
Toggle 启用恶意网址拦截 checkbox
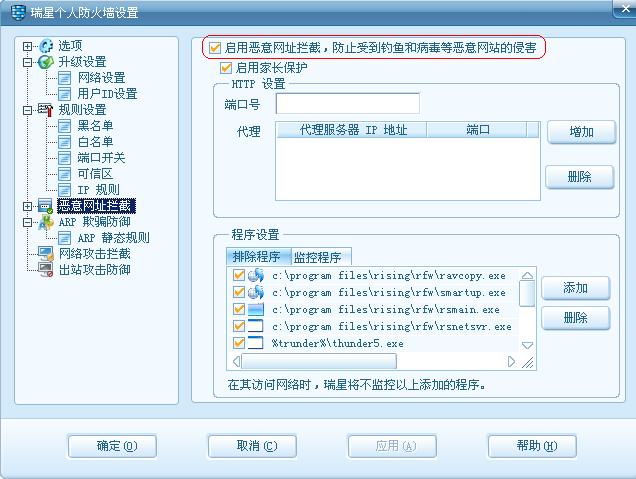click(215, 48)
